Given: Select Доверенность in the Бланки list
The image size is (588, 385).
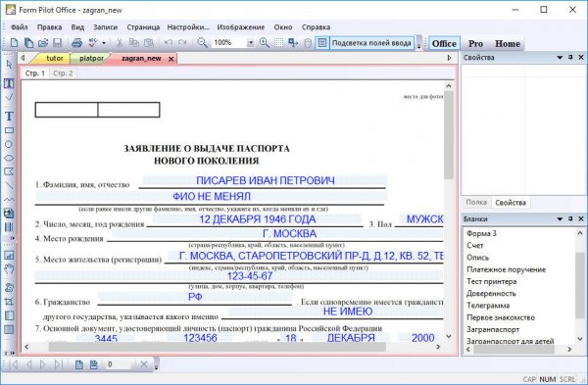Looking at the screenshot, I should tap(491, 294).
